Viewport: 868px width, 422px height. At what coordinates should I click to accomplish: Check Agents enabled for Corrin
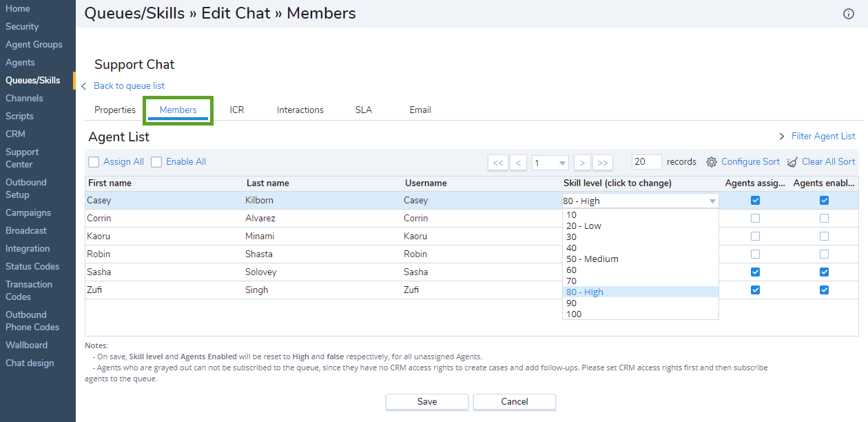[x=824, y=219]
